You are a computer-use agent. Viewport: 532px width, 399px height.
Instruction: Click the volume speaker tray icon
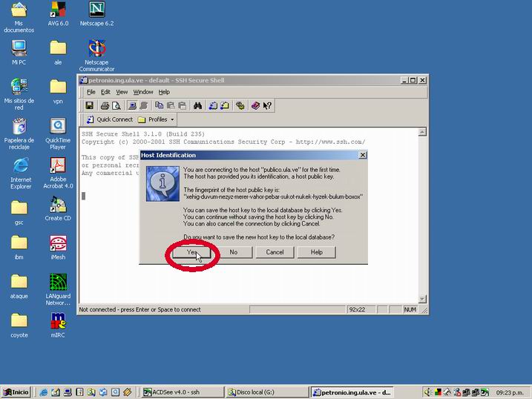coord(428,392)
